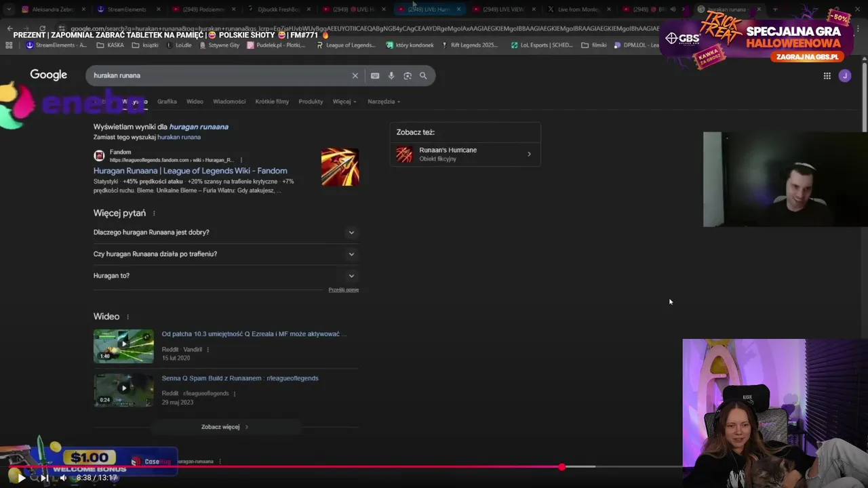The width and height of the screenshot is (868, 488).
Task: Open the League of Legends bookmark
Action: tap(346, 45)
